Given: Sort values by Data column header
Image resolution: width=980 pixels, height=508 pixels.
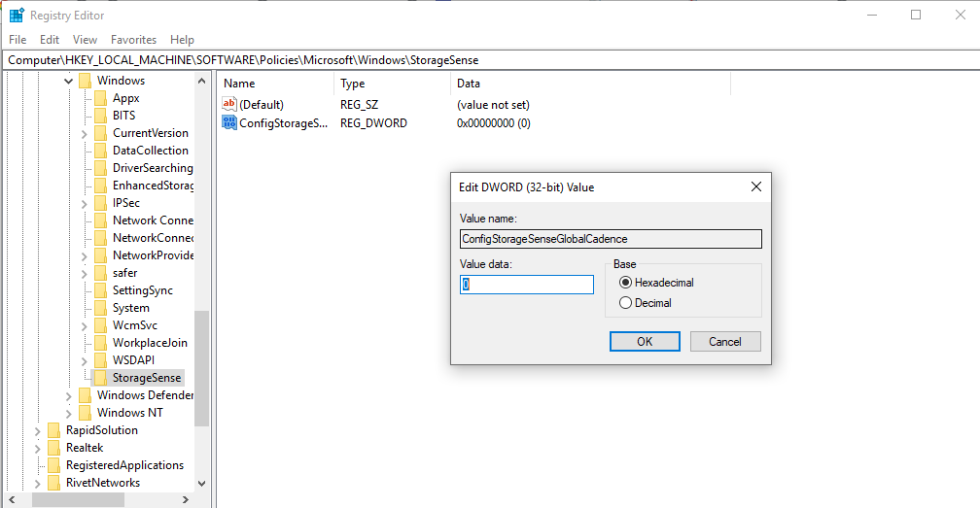Looking at the screenshot, I should (590, 83).
